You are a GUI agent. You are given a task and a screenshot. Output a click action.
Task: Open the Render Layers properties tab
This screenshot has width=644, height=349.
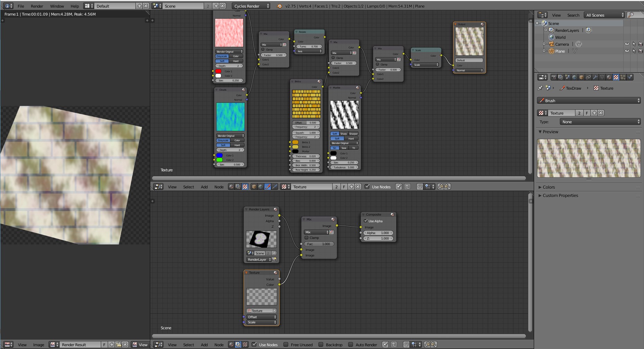[561, 77]
